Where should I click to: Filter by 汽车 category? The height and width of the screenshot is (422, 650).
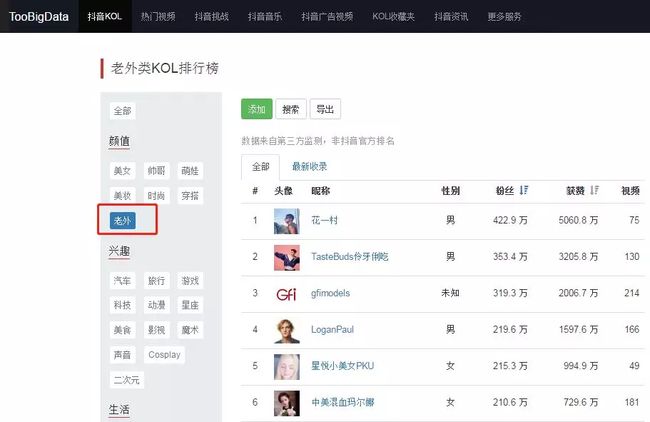point(122,281)
